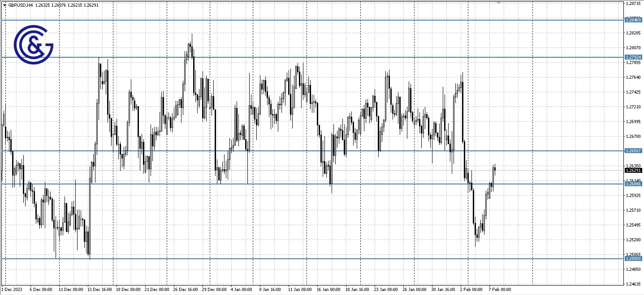Click the GBPUSD,H4 title text
Viewport: 644px width, 295px height.
coord(21,5)
